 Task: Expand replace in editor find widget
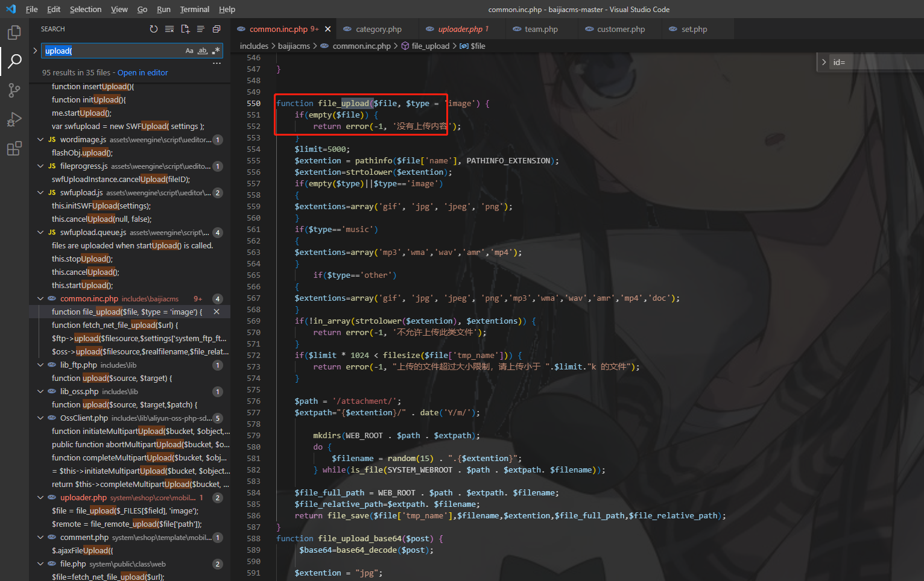[824, 62]
